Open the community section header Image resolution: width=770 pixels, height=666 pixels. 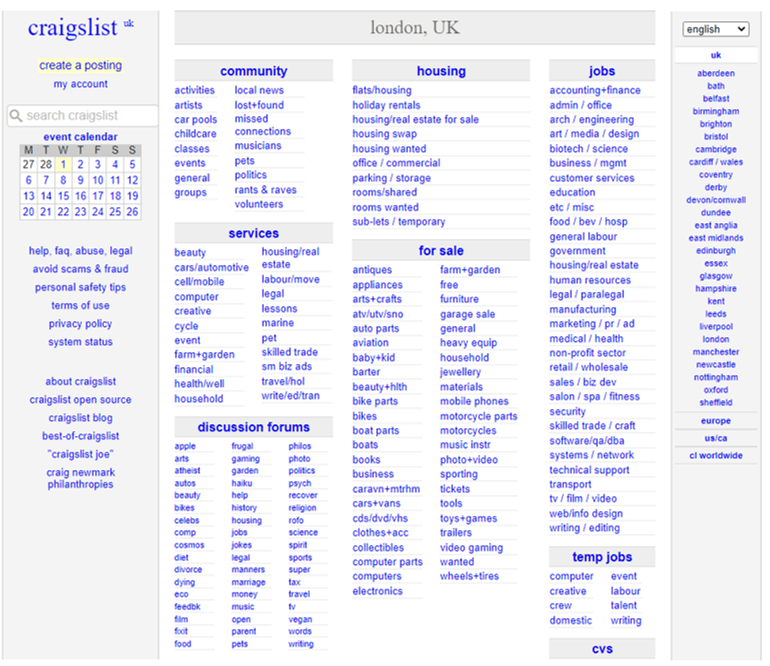tap(253, 71)
